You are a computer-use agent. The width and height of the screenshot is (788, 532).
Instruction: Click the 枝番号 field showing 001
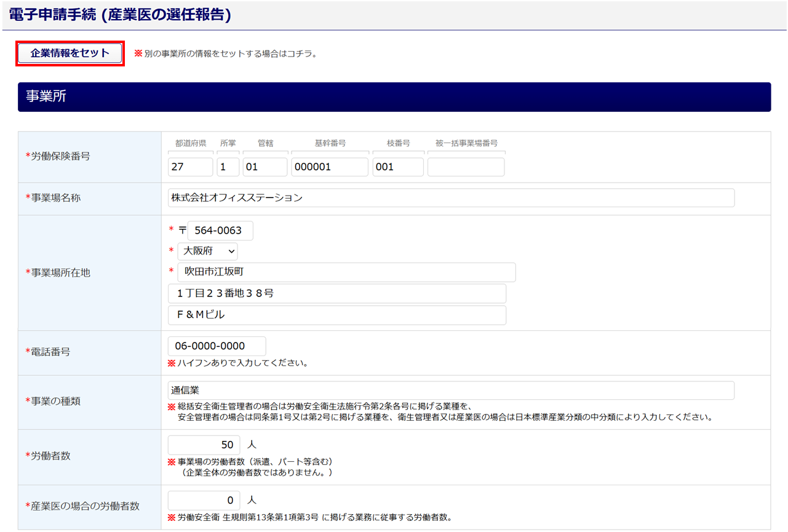(x=397, y=167)
